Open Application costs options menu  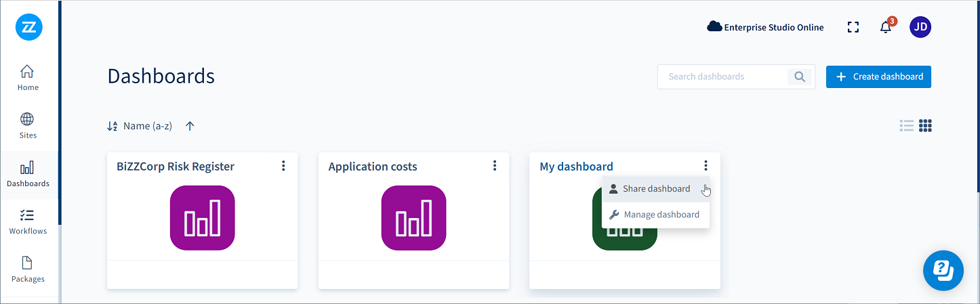point(495,166)
